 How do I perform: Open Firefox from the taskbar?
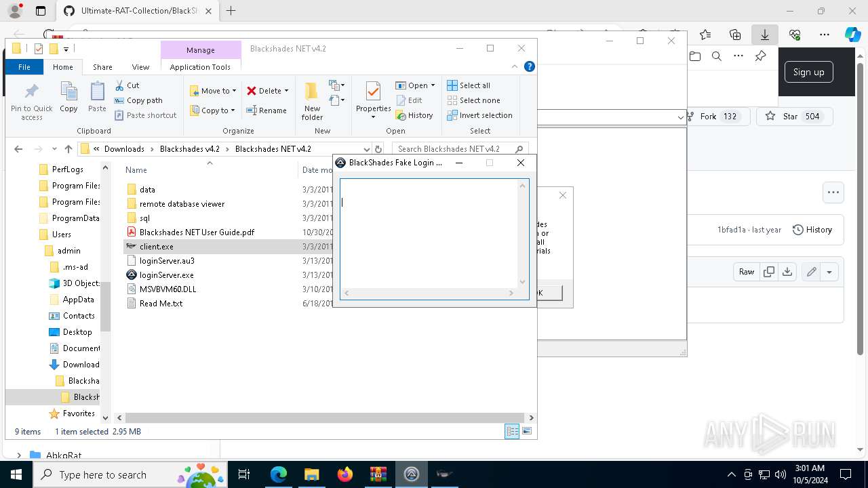click(345, 474)
